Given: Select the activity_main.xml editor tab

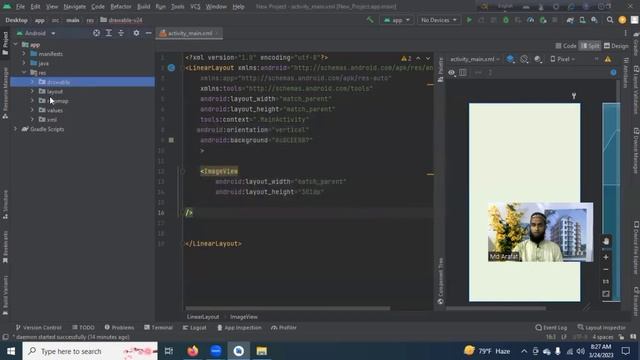Looking at the screenshot, I should (x=189, y=33).
